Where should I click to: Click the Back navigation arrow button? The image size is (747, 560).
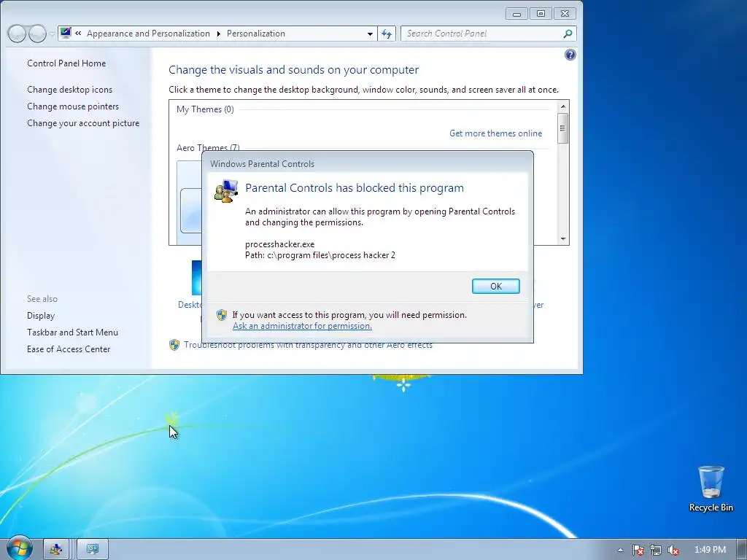17,34
